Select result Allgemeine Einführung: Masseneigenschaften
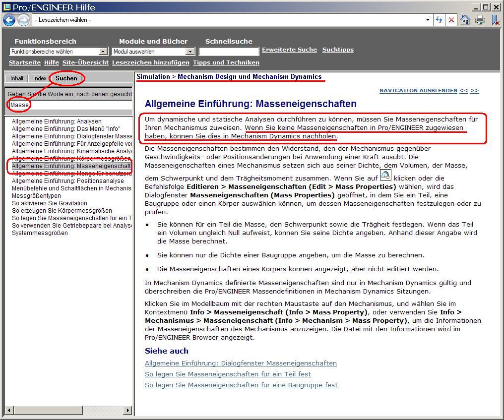This screenshot has width=504, height=420. coord(71,166)
